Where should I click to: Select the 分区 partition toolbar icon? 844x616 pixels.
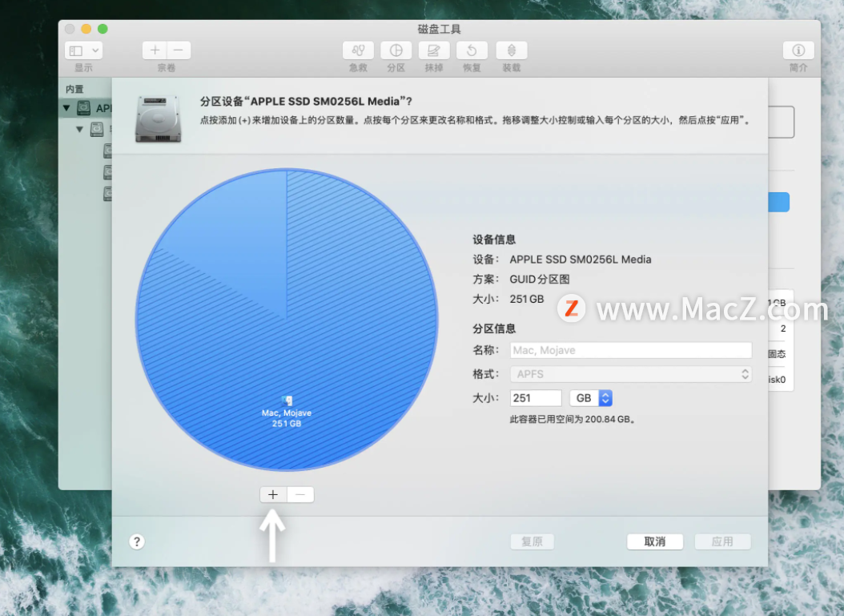pos(396,50)
